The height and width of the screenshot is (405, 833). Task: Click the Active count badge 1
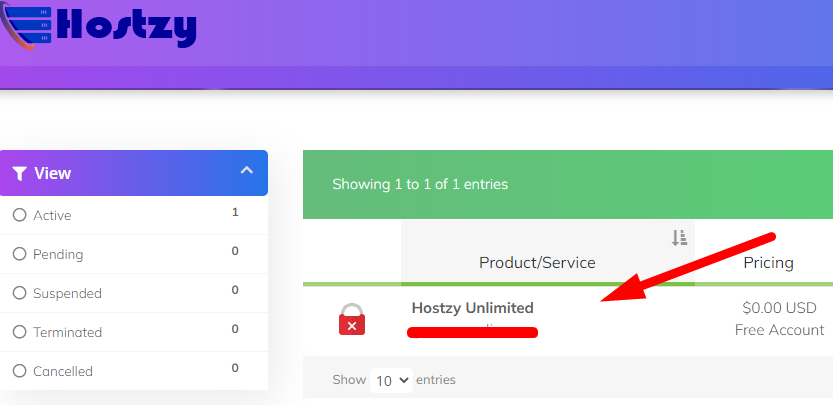[235, 213]
